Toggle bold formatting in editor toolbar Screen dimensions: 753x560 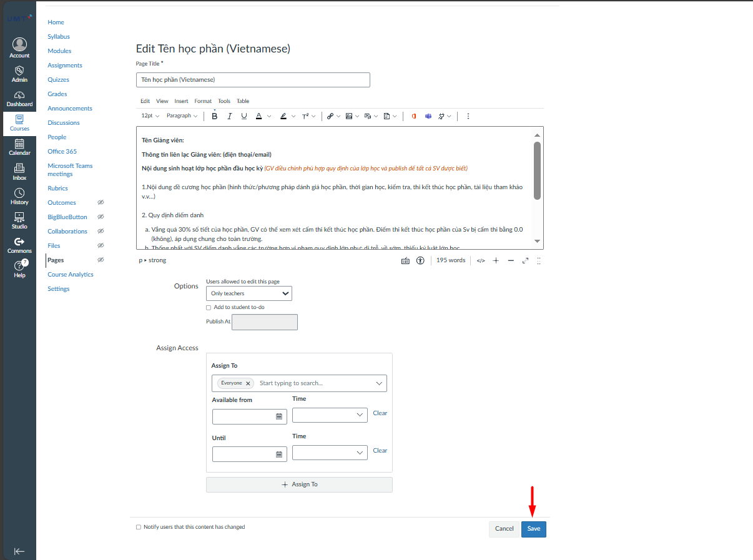coord(215,116)
